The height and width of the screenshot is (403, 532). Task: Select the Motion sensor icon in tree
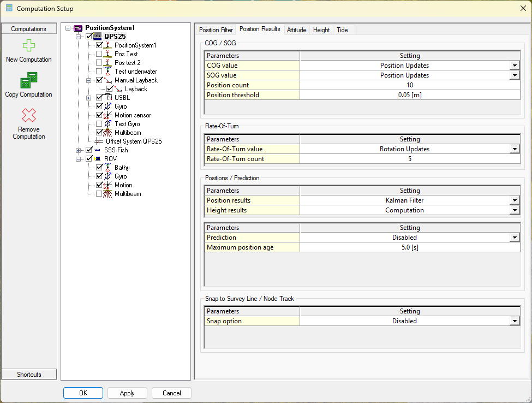[x=108, y=115]
